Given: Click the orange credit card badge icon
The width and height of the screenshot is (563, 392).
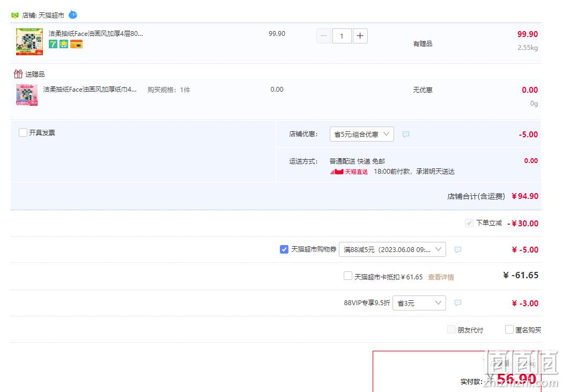Looking at the screenshot, I should tap(77, 44).
